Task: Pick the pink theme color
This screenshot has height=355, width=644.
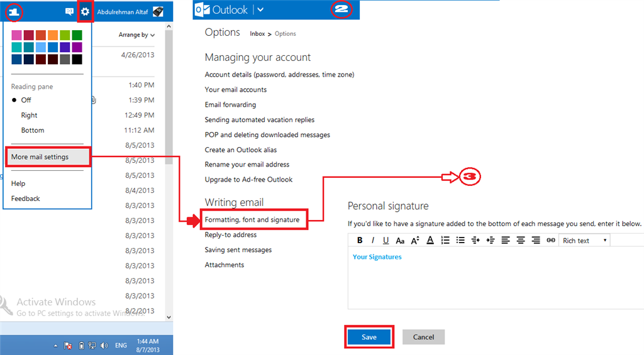Action: 17,35
